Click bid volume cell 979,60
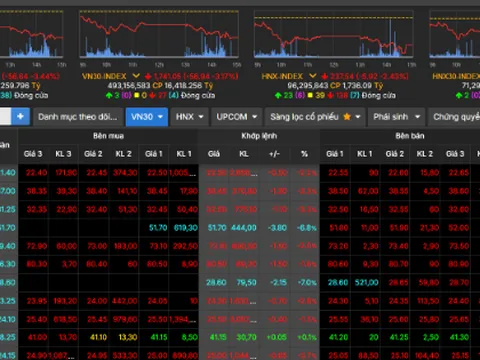The height and width of the screenshot is (360, 480). click(x=125, y=319)
